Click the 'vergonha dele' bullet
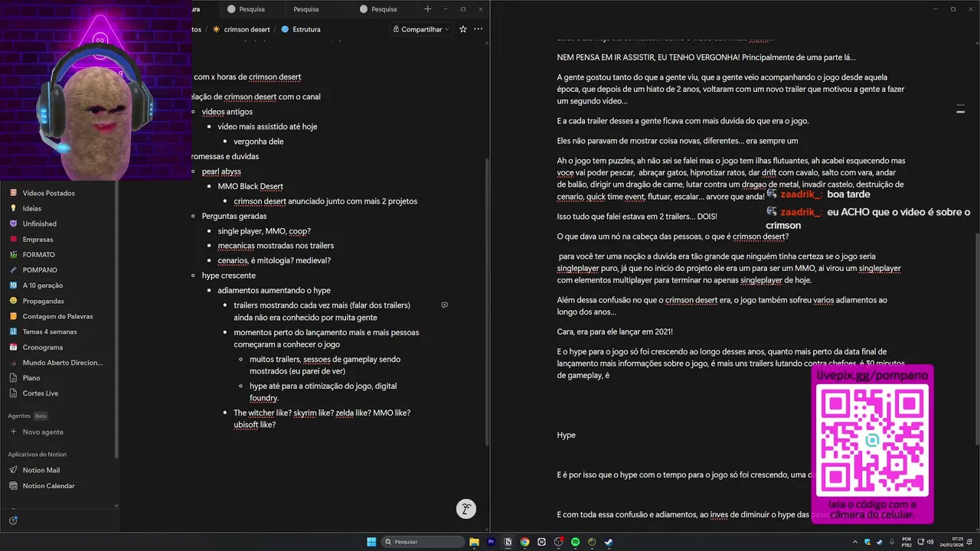Viewport: 980px width, 551px height. tap(259, 142)
